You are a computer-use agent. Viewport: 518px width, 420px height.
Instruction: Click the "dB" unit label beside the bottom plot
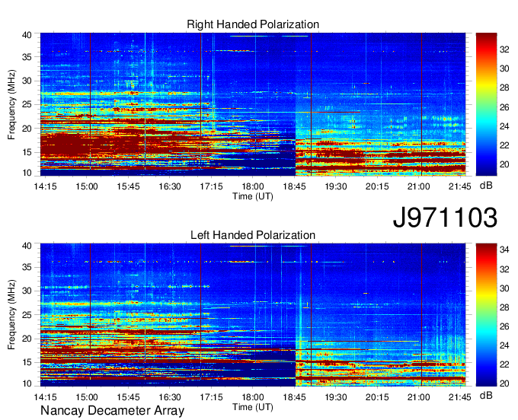(x=486, y=395)
